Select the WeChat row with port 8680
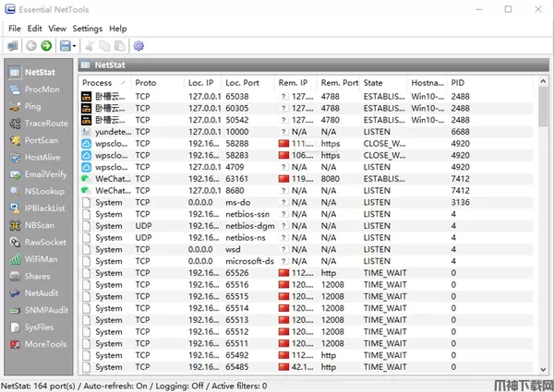554x392 pixels. [x=306, y=191]
